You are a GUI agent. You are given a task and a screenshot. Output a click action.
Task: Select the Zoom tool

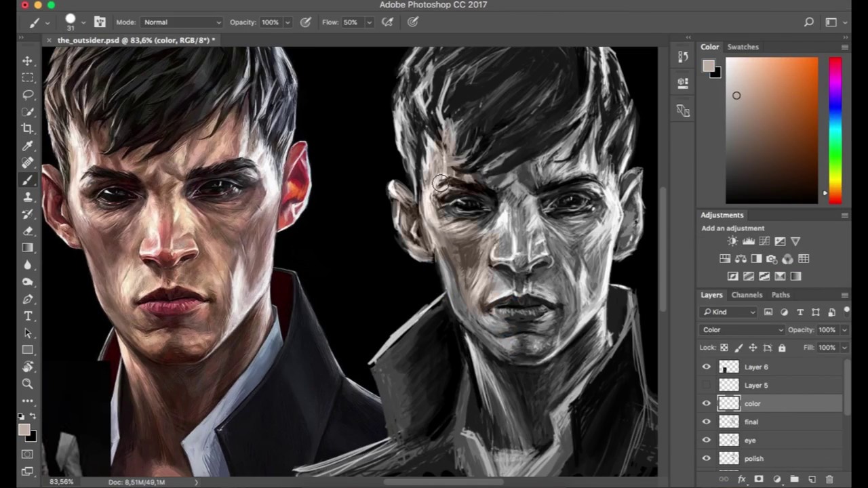click(x=28, y=384)
